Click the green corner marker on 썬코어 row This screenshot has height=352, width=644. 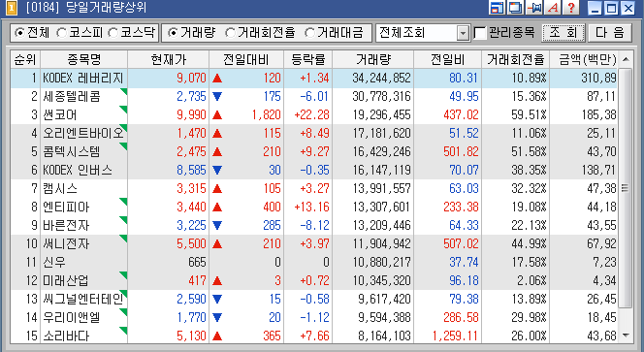123,110
